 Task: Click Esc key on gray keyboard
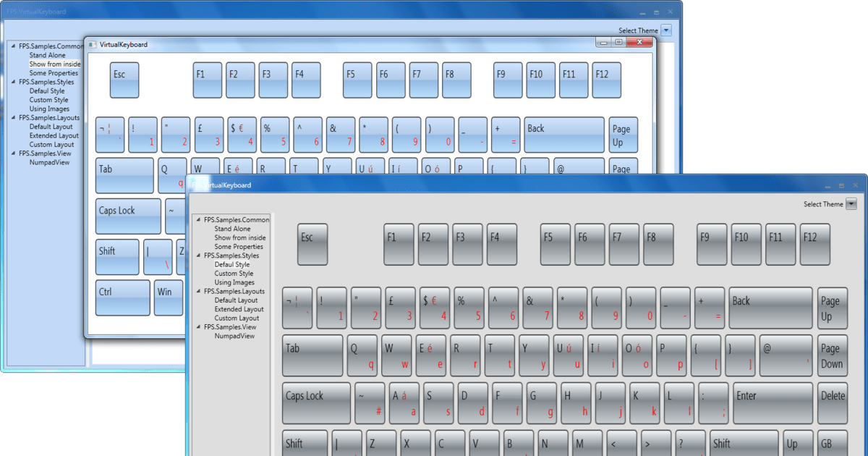[x=312, y=245]
